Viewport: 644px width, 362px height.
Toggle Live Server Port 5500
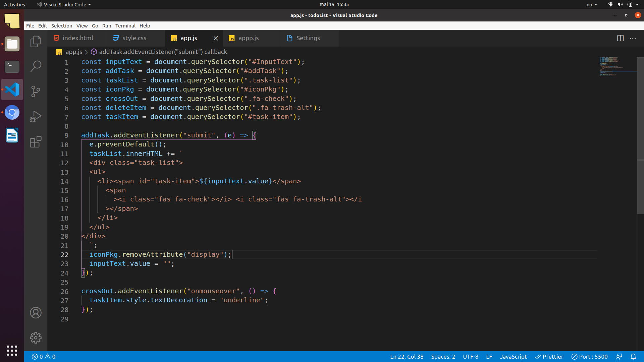tap(589, 357)
